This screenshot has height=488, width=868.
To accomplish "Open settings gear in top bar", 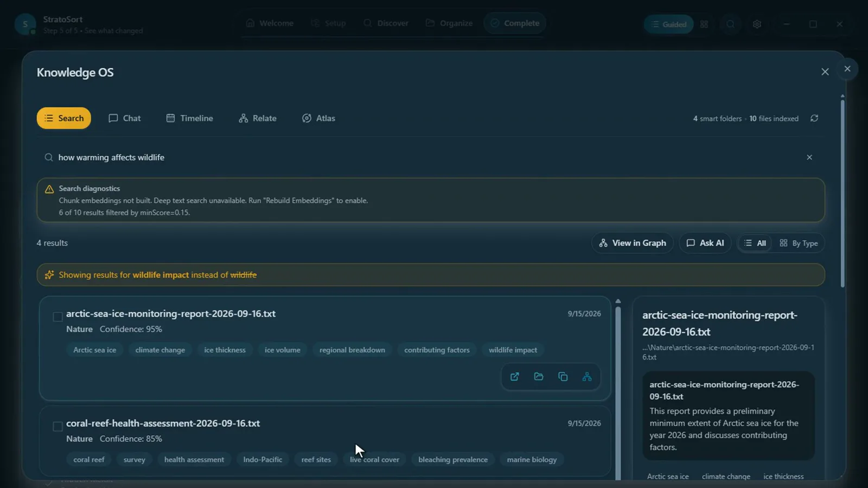I will pyautogui.click(x=757, y=24).
